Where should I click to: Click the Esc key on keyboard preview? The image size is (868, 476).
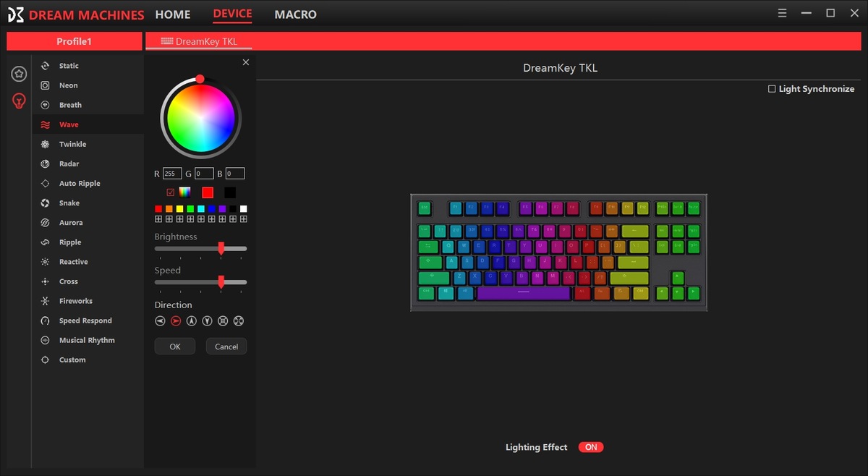(425, 208)
